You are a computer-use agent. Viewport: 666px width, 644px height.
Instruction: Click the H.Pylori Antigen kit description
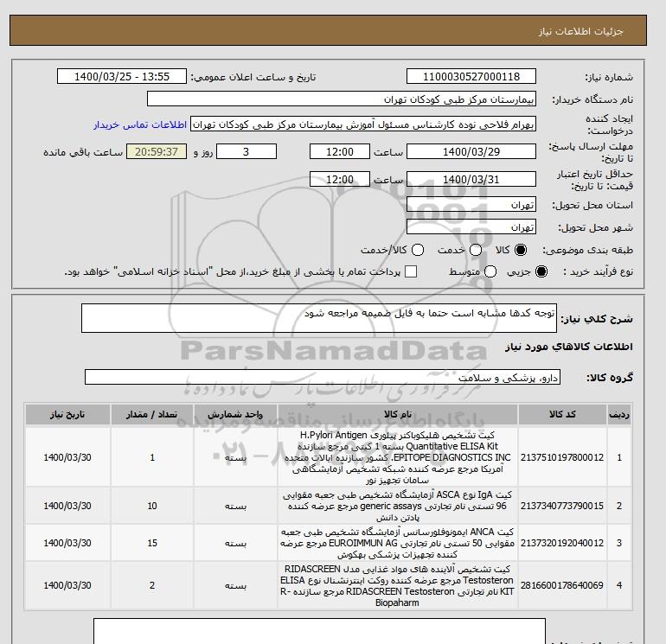[398, 457]
